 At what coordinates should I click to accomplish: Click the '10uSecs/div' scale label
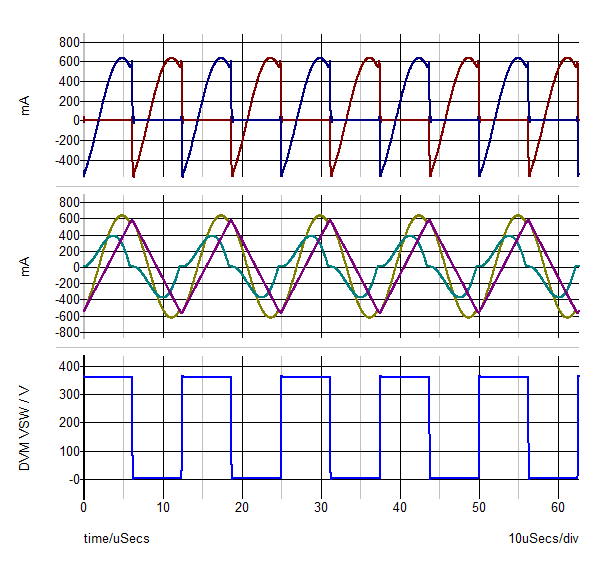(543, 539)
